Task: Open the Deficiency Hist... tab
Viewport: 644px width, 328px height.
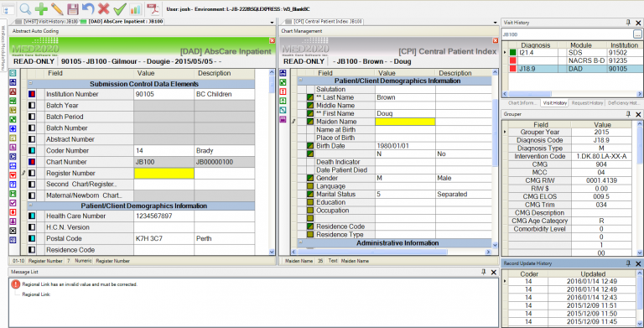Action: click(624, 103)
